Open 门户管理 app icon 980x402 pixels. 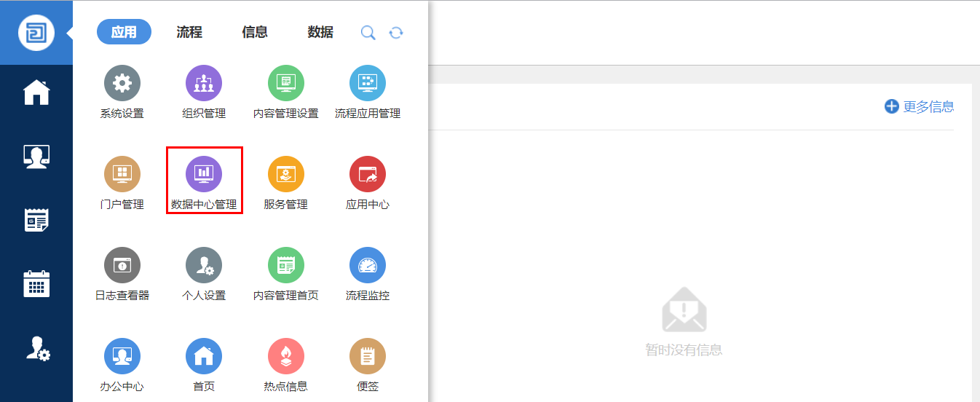coord(122,175)
